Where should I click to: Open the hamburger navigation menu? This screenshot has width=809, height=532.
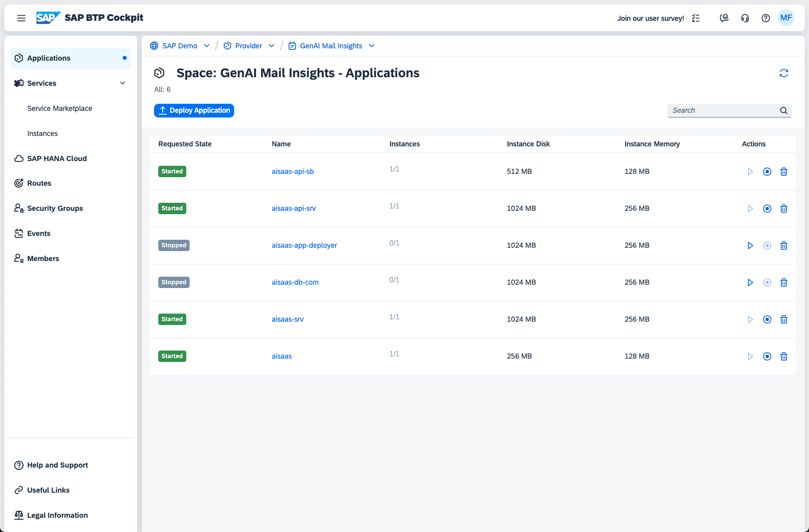point(21,18)
